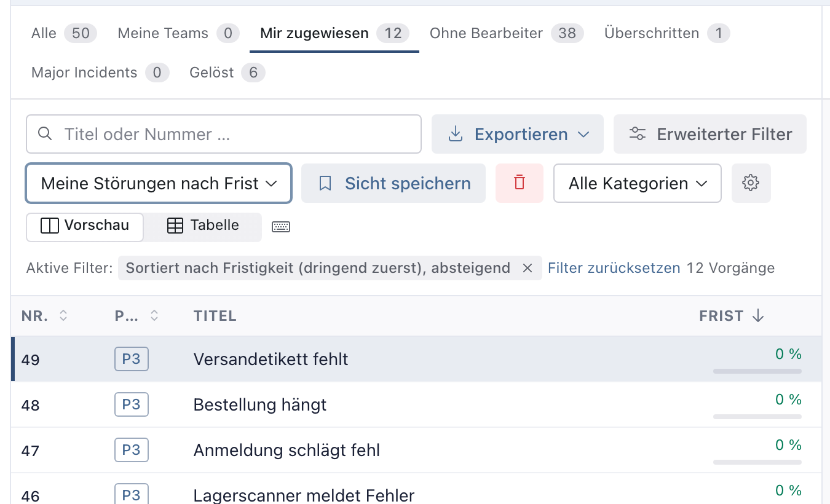The image size is (830, 504).
Task: Click the search magnifier icon
Action: tap(45, 134)
